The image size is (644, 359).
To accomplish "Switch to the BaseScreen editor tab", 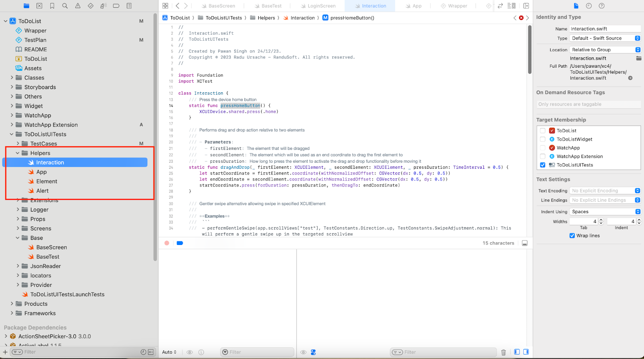I will point(218,6).
